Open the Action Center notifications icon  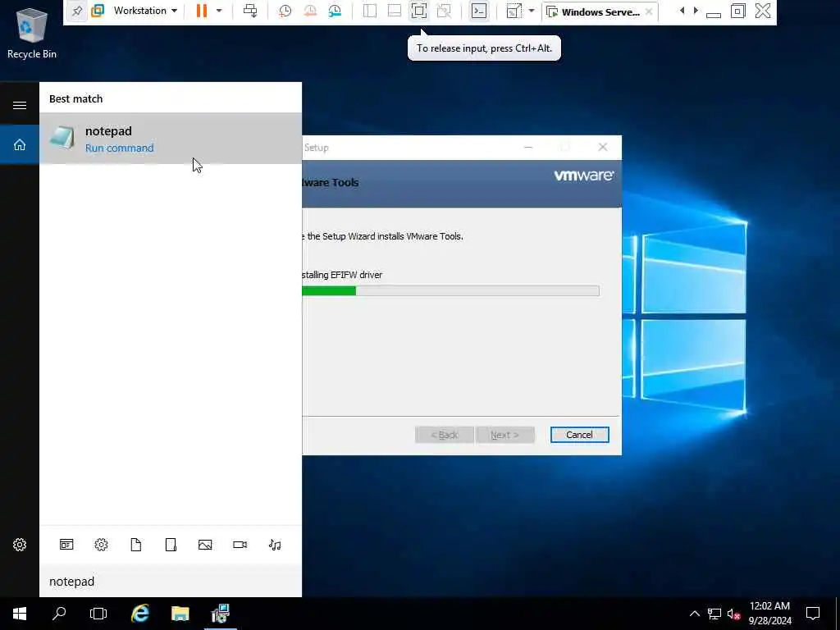813,614
